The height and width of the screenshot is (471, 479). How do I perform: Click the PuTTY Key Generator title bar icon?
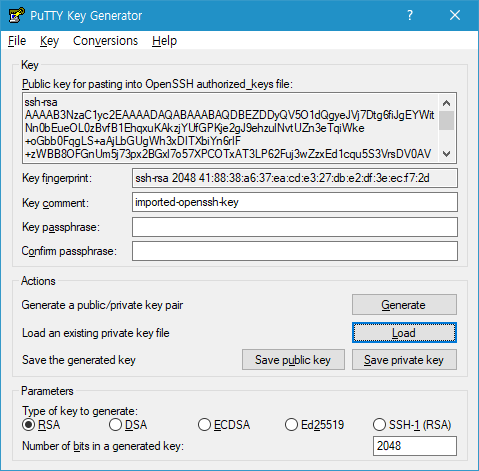pos(16,15)
